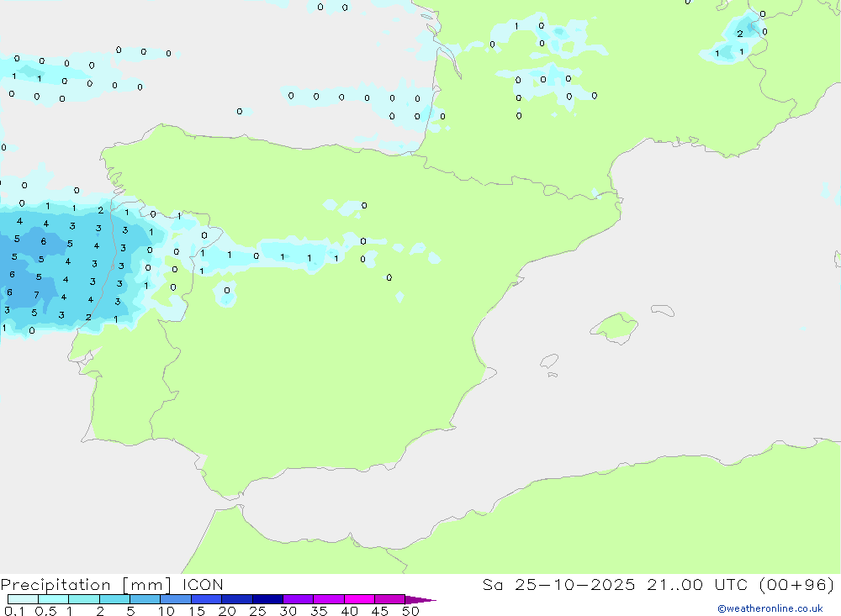Click the '20' legend scale label
The height and width of the screenshot is (616, 841).
click(227, 611)
